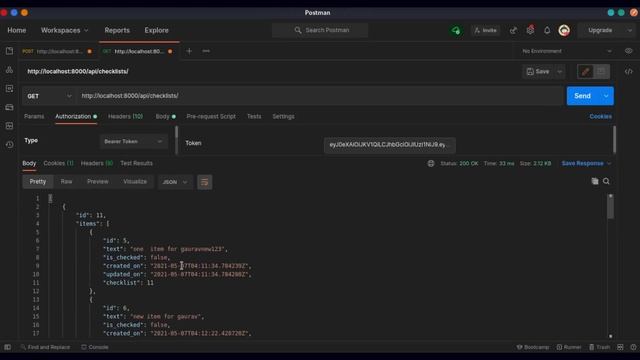This screenshot has height=360, width=640.
Task: Click the edit pencil icon beside Save
Action: (x=585, y=71)
